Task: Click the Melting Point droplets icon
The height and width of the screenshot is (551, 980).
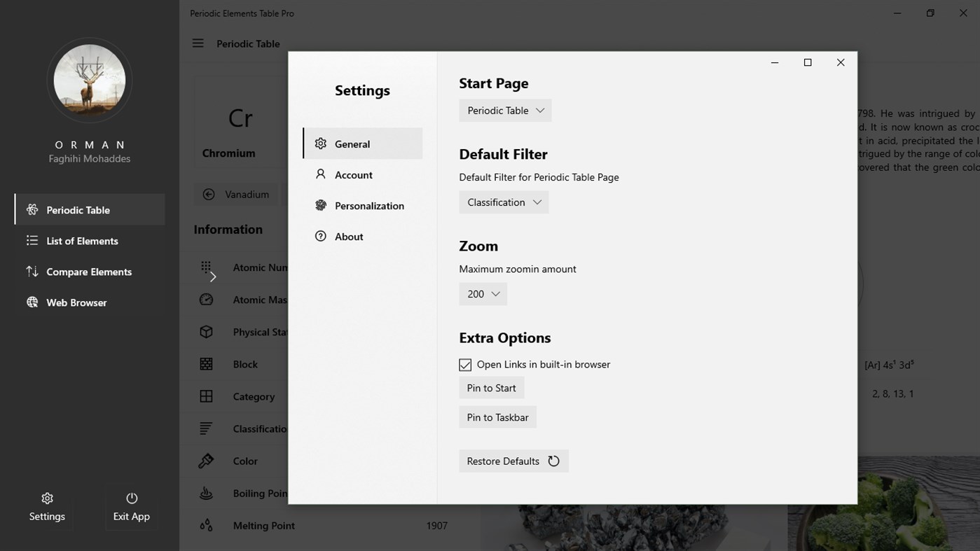Action: pyautogui.click(x=206, y=525)
